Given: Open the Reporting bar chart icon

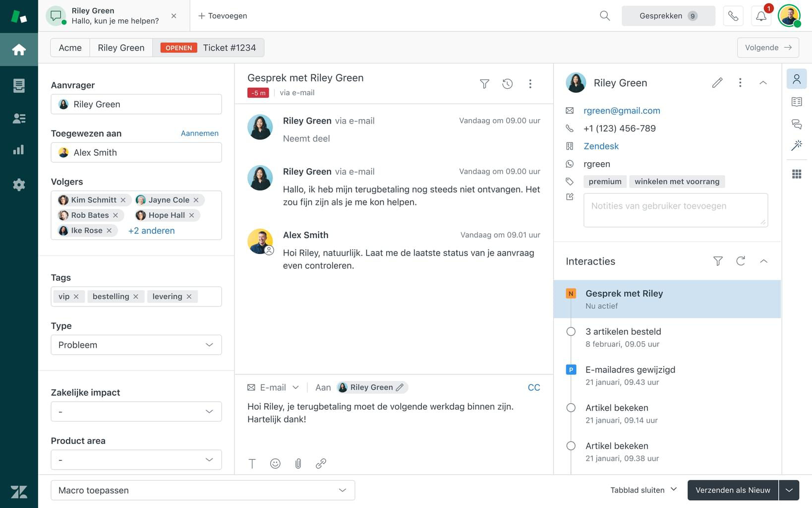Looking at the screenshot, I should [19, 150].
